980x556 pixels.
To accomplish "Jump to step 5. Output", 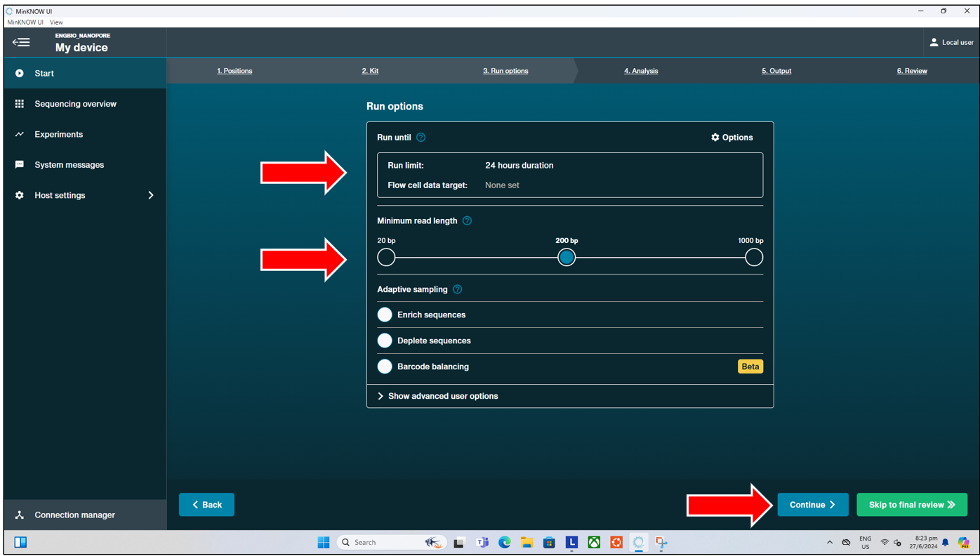I will 776,71.
